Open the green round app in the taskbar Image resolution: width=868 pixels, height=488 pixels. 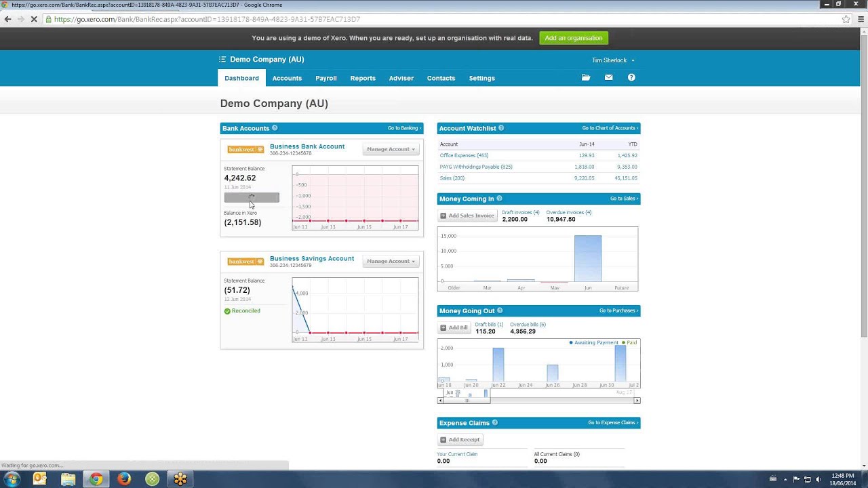point(153,479)
